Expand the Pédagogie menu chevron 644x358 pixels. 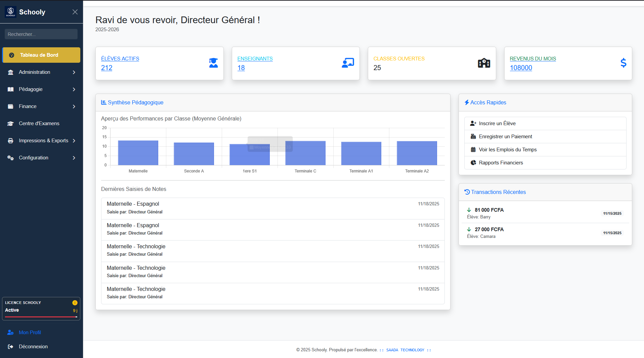(x=74, y=89)
